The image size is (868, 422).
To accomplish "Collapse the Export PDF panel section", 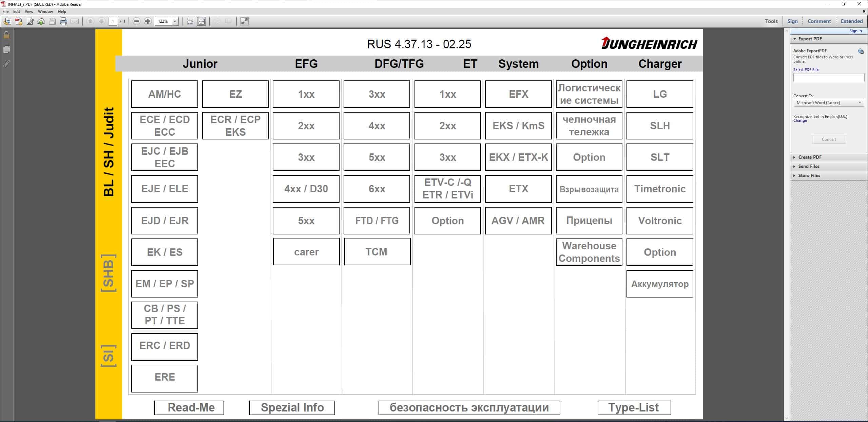I will [795, 39].
